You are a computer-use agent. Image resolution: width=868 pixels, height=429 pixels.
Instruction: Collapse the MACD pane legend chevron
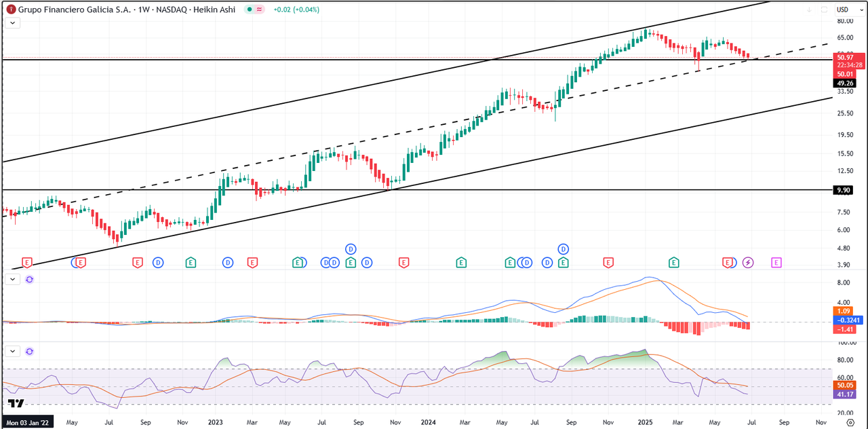(14, 279)
